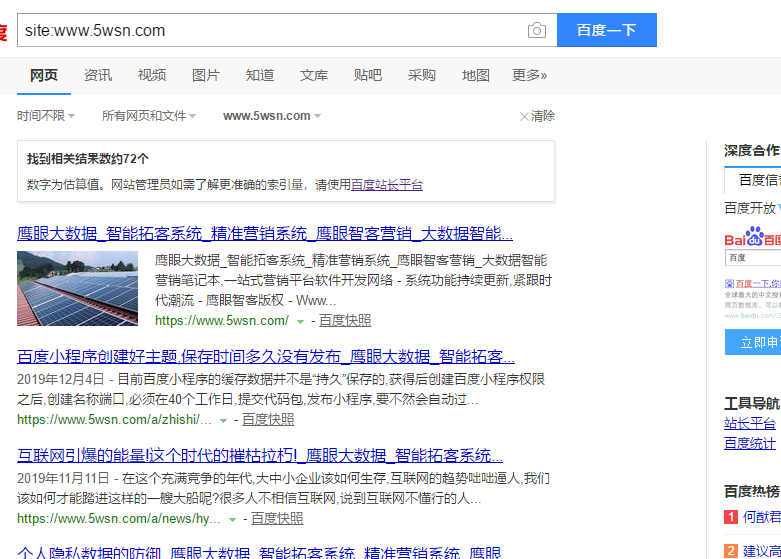Open 百度统计 under 工具导航
781x559 pixels.
pyautogui.click(x=750, y=443)
